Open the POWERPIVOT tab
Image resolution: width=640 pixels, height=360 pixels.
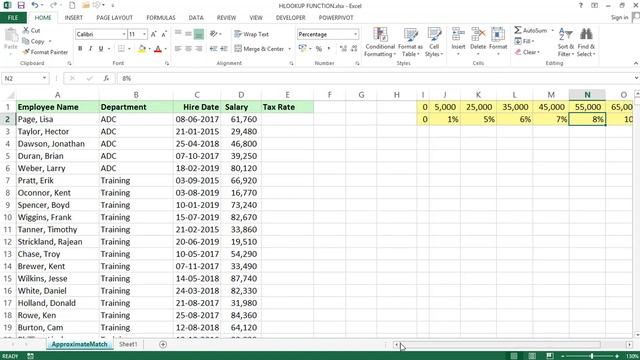[x=336, y=18]
